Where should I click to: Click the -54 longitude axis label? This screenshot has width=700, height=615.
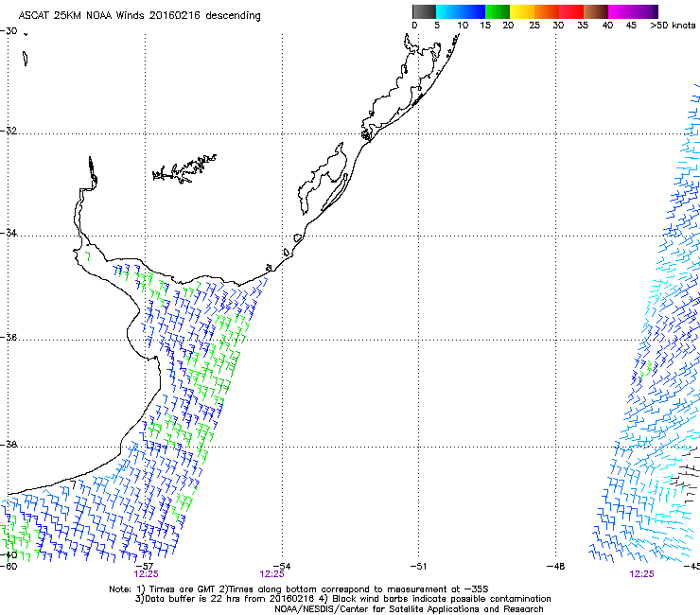[x=282, y=566]
